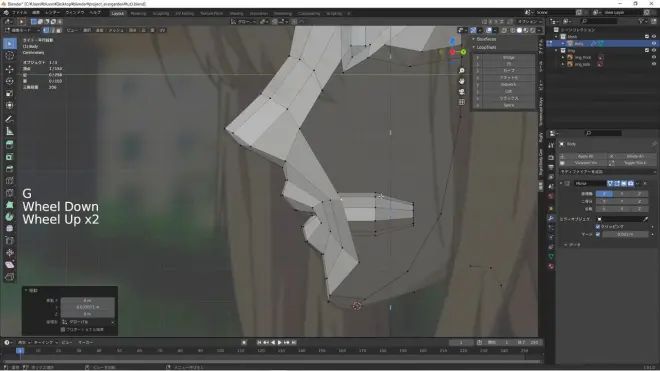Click the Move Y value field
Image resolution: width=660 pixels, height=371 pixels.
88,307
